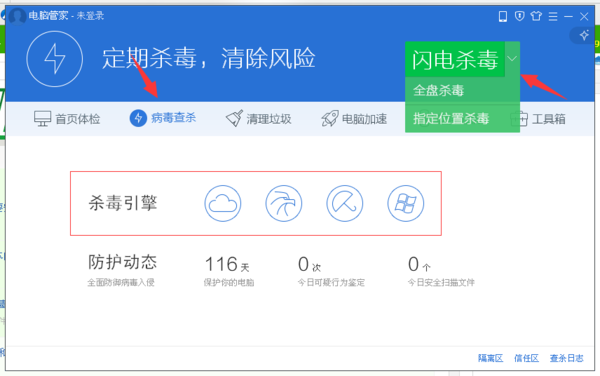Open the 查杀日志 link
The image size is (600, 376).
coord(567,358)
